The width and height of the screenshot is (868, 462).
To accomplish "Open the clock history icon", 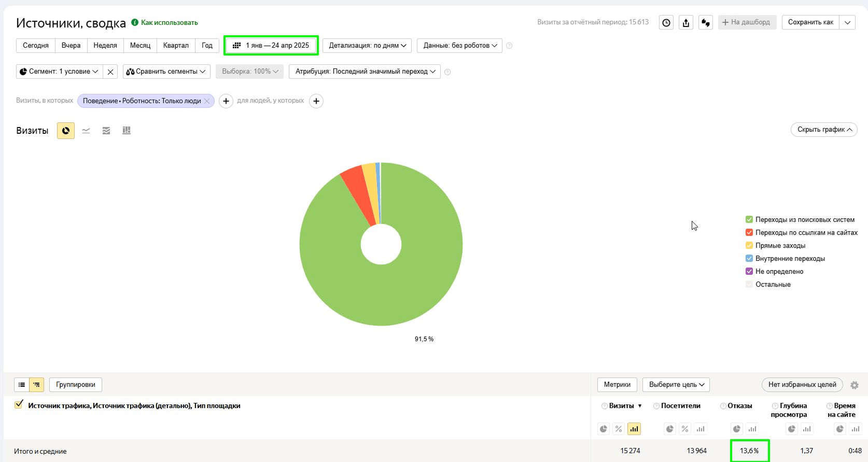I will 666,22.
